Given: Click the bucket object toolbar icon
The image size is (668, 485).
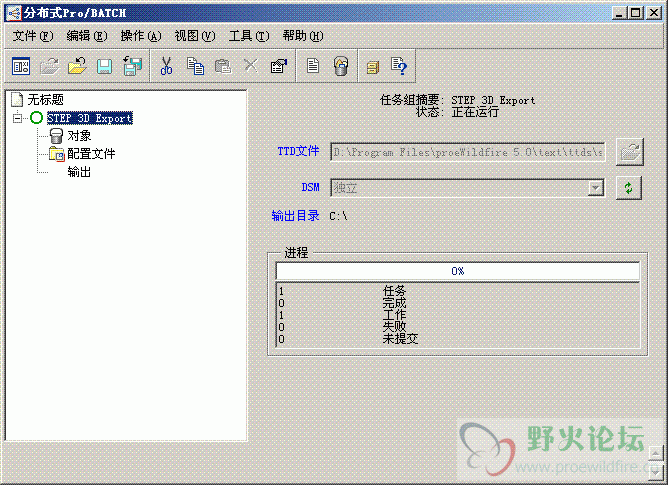Looking at the screenshot, I should pos(341,66).
